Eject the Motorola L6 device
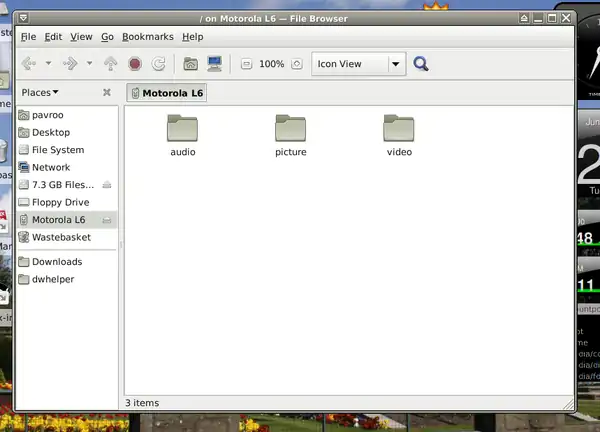 coord(106,220)
